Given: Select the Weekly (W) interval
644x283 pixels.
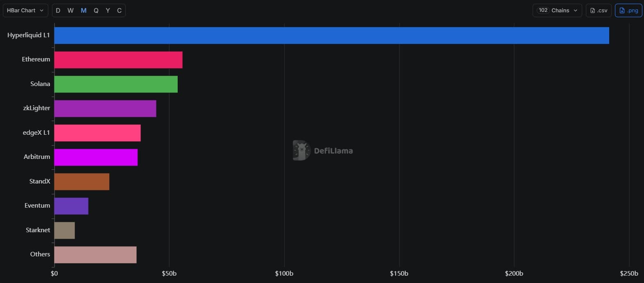Looking at the screenshot, I should pyautogui.click(x=70, y=10).
